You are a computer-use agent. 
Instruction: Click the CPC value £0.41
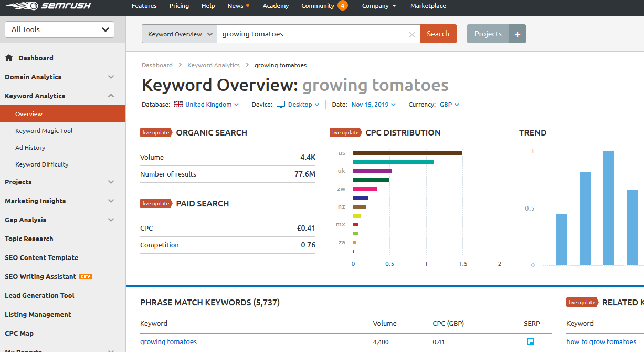306,228
